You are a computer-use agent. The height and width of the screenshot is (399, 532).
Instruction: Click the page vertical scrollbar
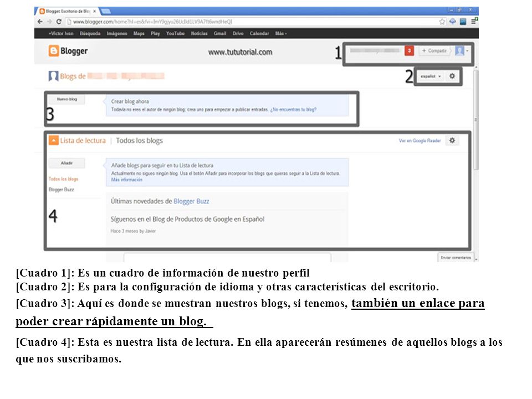(x=477, y=119)
